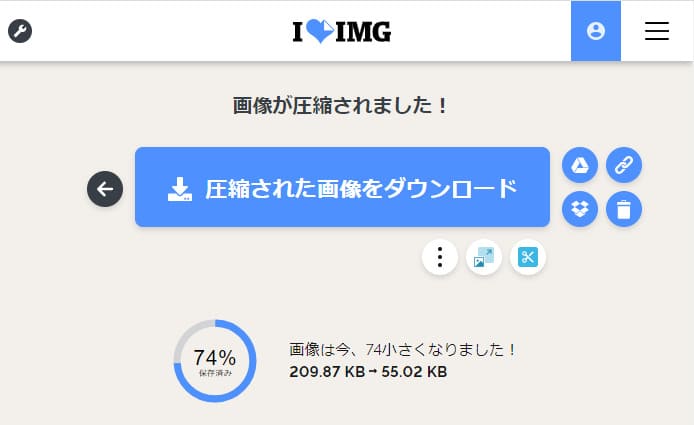694x425 pixels.
Task: Click the 画像が圧縮されました！ heading
Action: (341, 106)
